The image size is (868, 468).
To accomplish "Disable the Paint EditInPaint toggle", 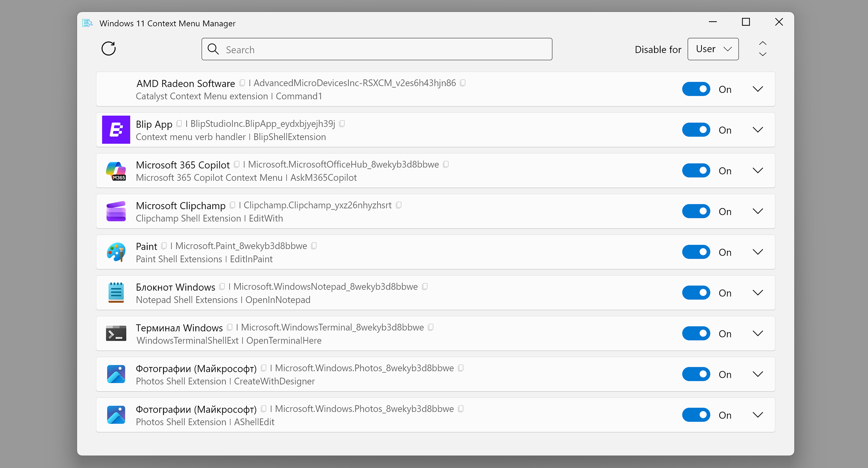I will (x=696, y=252).
